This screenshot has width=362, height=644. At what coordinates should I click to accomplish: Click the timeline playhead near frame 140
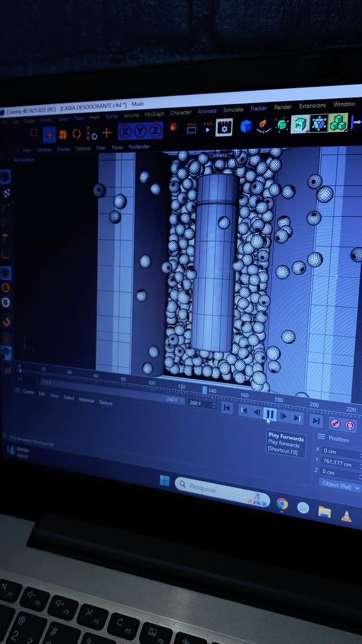click(x=205, y=390)
